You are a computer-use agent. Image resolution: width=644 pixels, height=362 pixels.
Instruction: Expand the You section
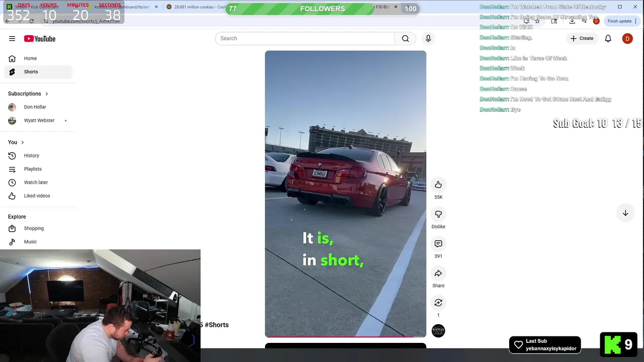(x=16, y=142)
